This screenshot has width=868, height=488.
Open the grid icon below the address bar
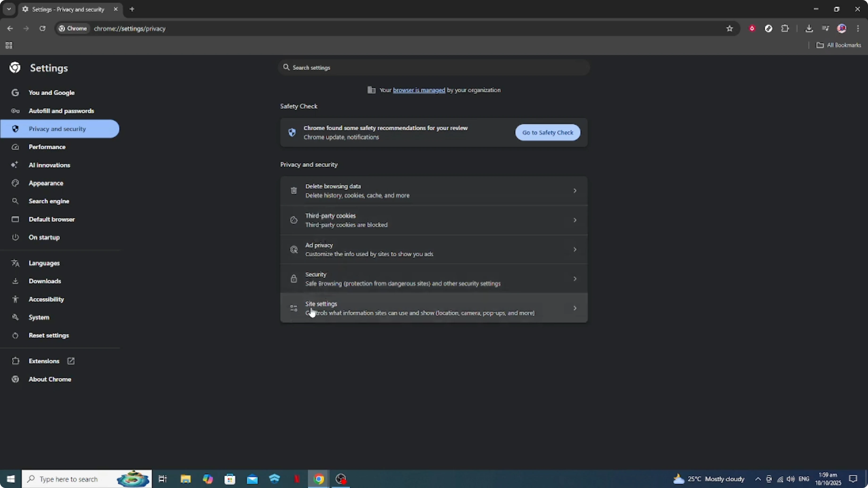9,45
